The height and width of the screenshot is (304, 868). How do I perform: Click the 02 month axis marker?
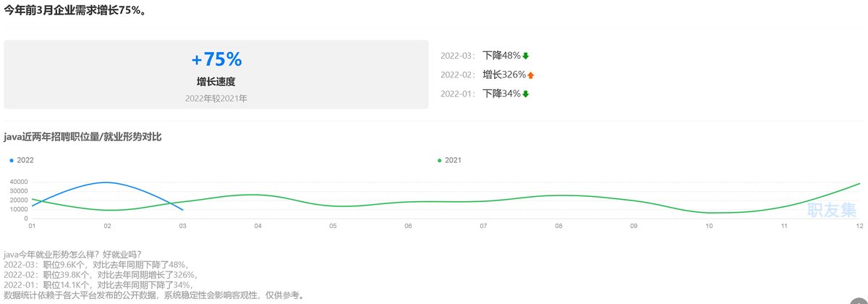[107, 226]
